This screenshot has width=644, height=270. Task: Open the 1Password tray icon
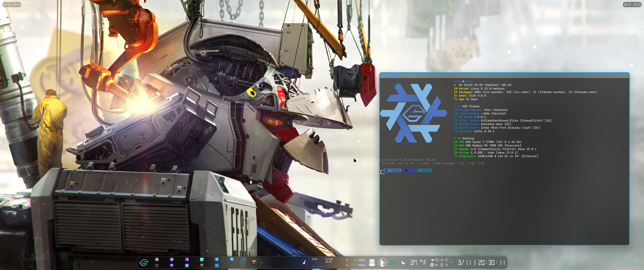(432, 265)
